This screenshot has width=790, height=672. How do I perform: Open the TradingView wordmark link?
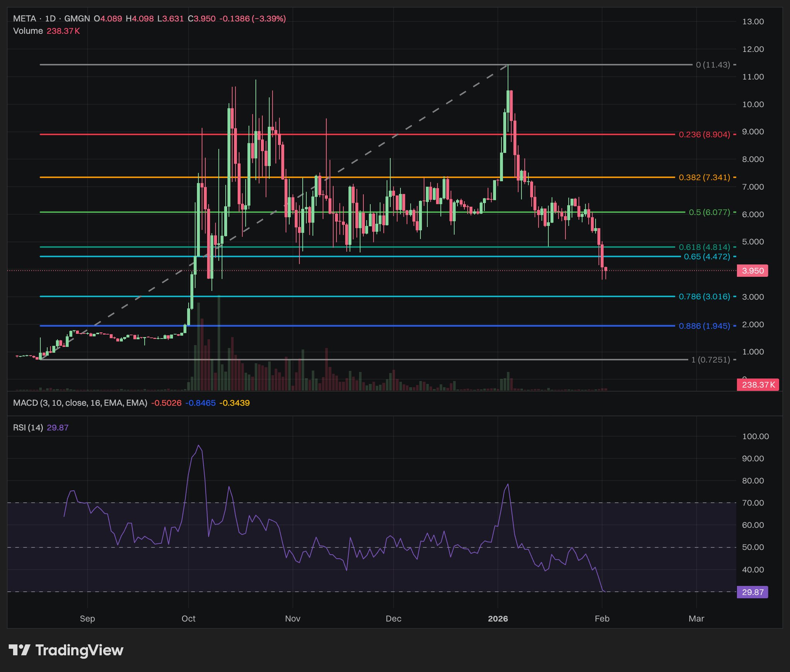[79, 650]
